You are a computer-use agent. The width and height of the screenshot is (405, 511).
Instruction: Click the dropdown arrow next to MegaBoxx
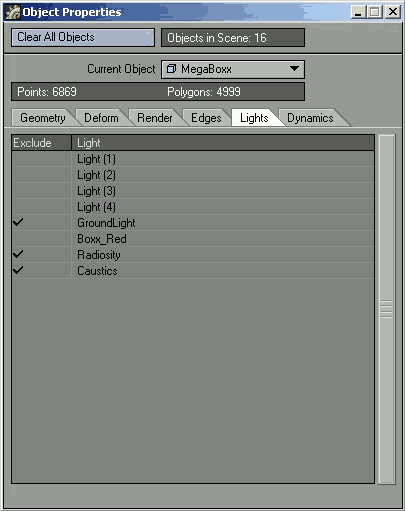(294, 69)
